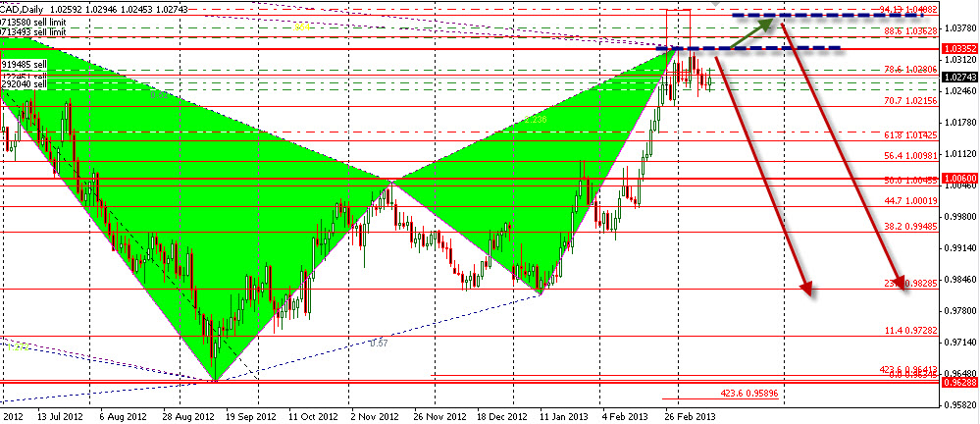Screen dimensions: 980x424
Task: Click the red 0.96288 price tag
Action: (958, 382)
